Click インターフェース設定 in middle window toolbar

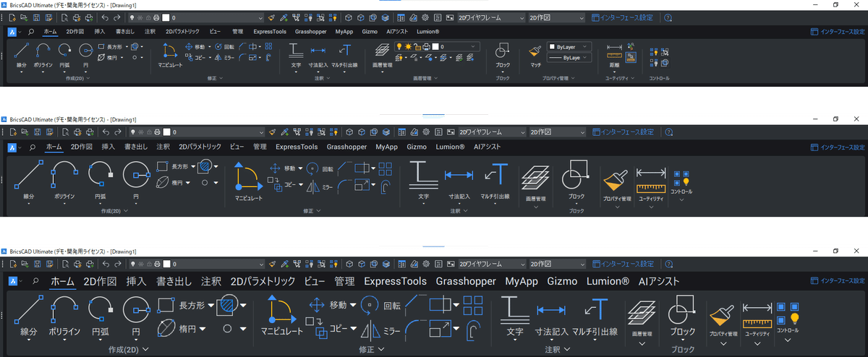point(622,132)
